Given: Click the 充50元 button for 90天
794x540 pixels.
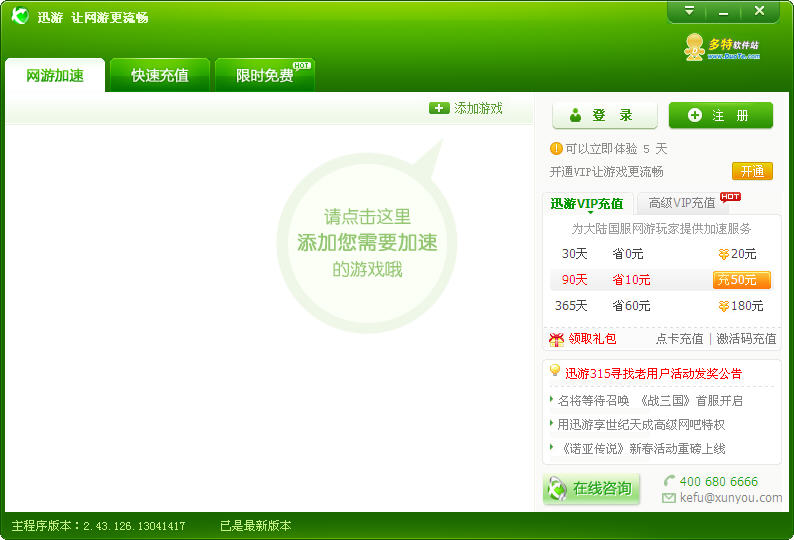Looking at the screenshot, I should coord(742,280).
